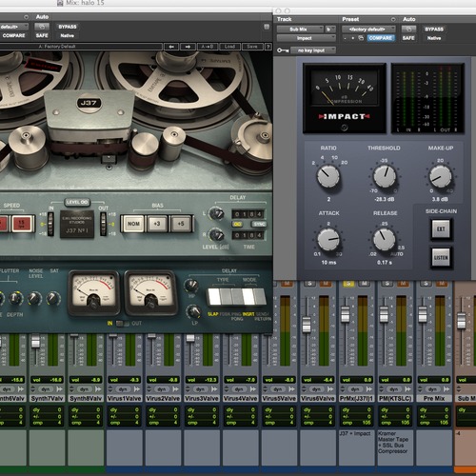
Task: Click the Impact preset copy settings icon
Action: click(361, 38)
